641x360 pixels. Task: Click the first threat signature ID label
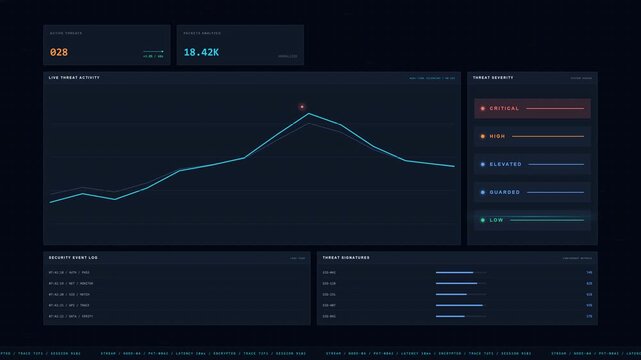point(329,273)
